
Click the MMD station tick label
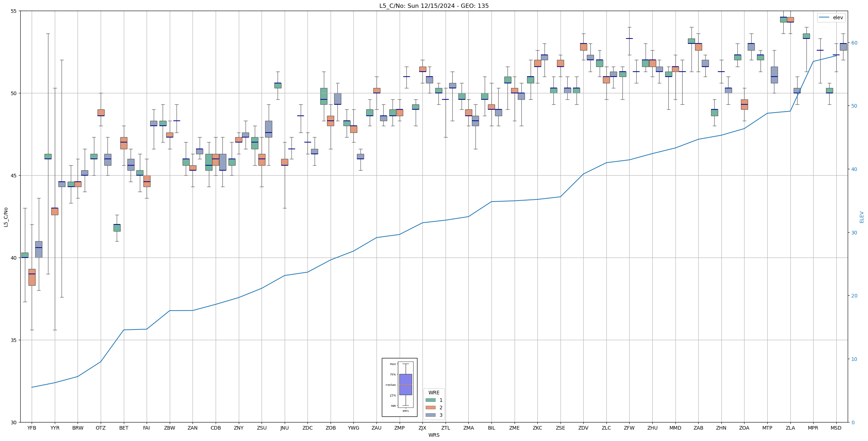tap(675, 428)
